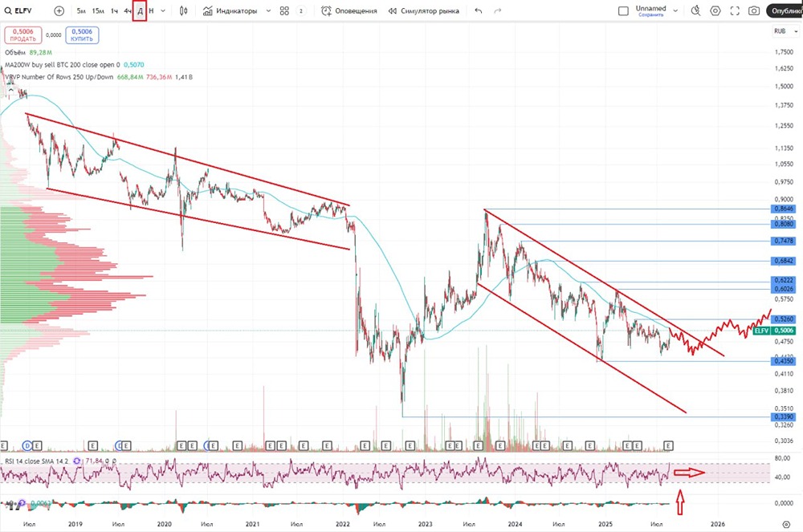Click the 1,7500 price scale value

(x=784, y=52)
